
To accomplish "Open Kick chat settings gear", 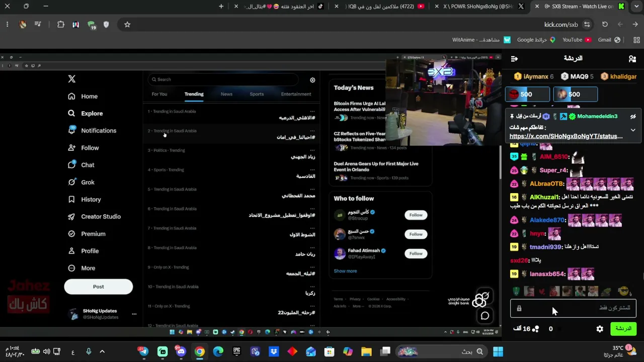I will [x=600, y=329].
